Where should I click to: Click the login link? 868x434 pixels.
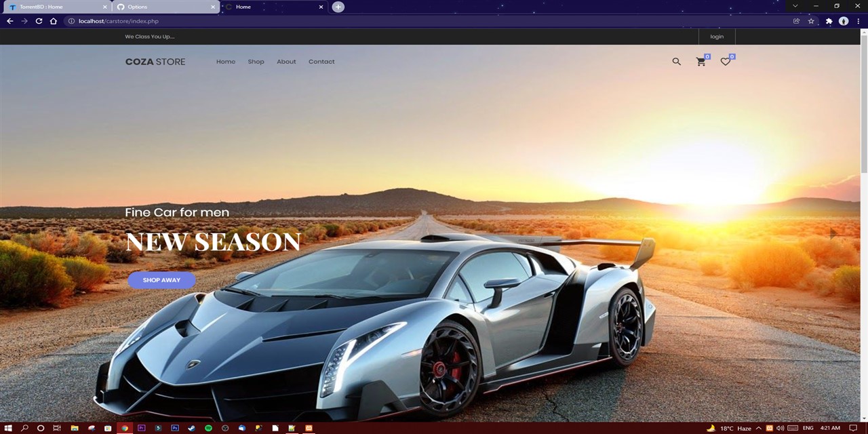click(x=717, y=37)
